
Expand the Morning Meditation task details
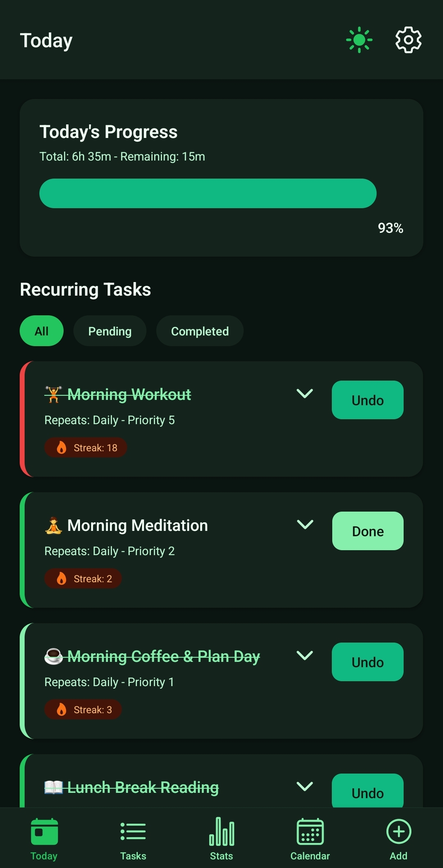coord(305,524)
